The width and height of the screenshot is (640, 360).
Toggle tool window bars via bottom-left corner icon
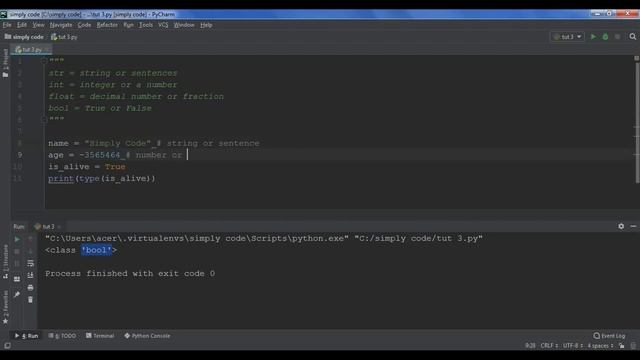point(7,346)
